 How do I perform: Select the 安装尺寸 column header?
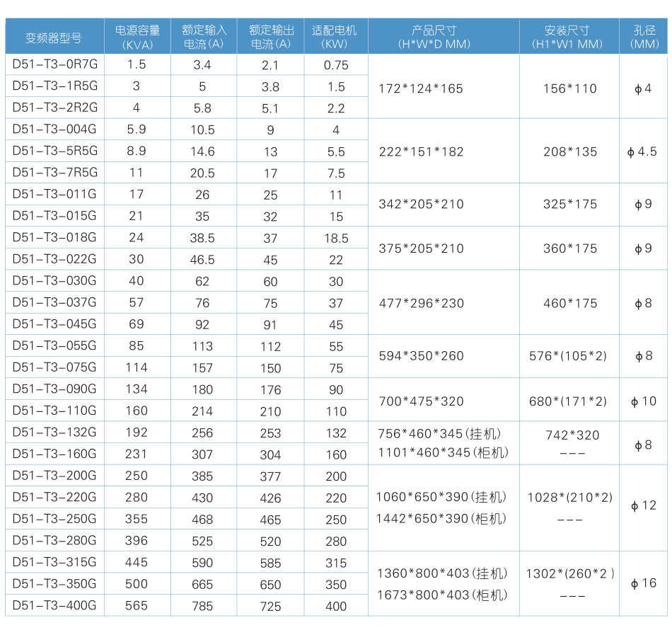pos(569,37)
